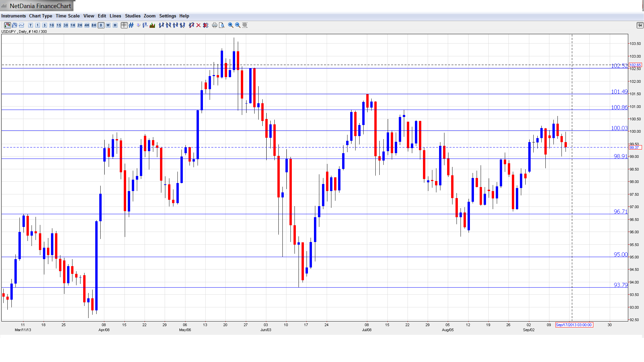Switch to line chart type icon

(x=22, y=25)
